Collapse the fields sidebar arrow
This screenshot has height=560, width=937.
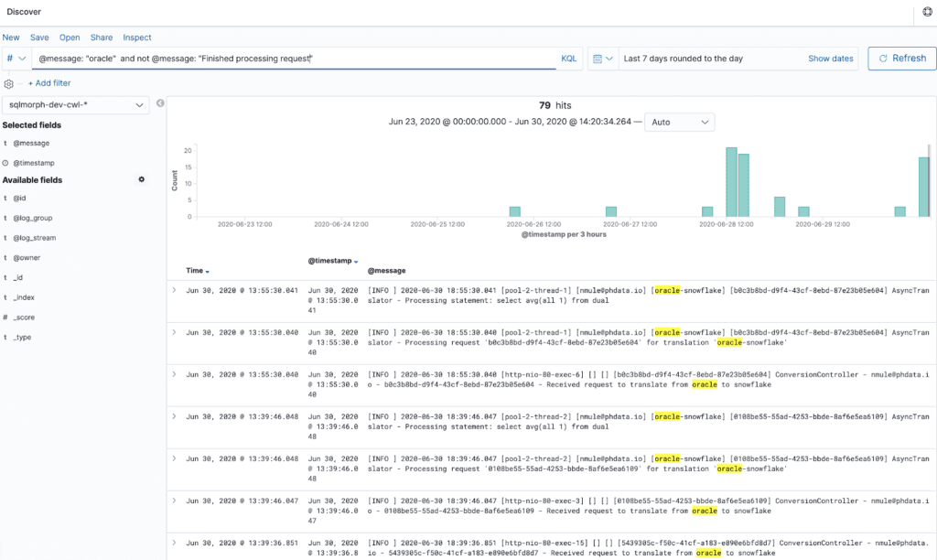pos(160,103)
